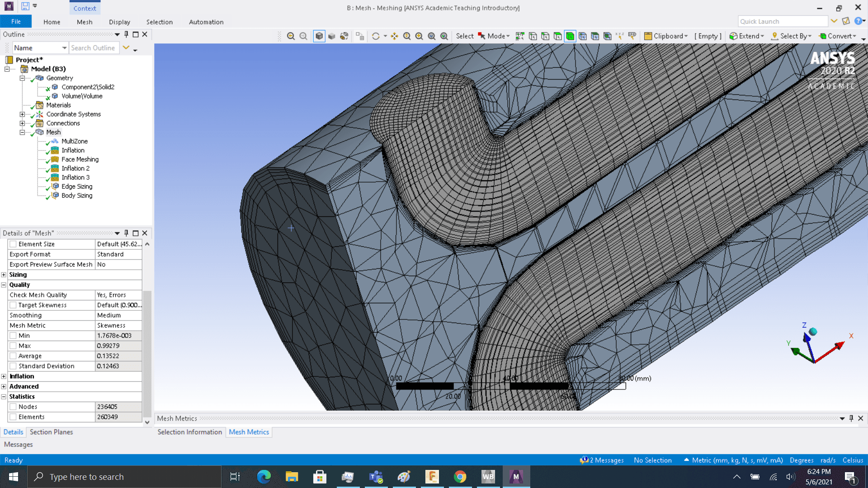Click inside the Quick Launch search field
The image size is (868, 488).
tap(783, 21)
